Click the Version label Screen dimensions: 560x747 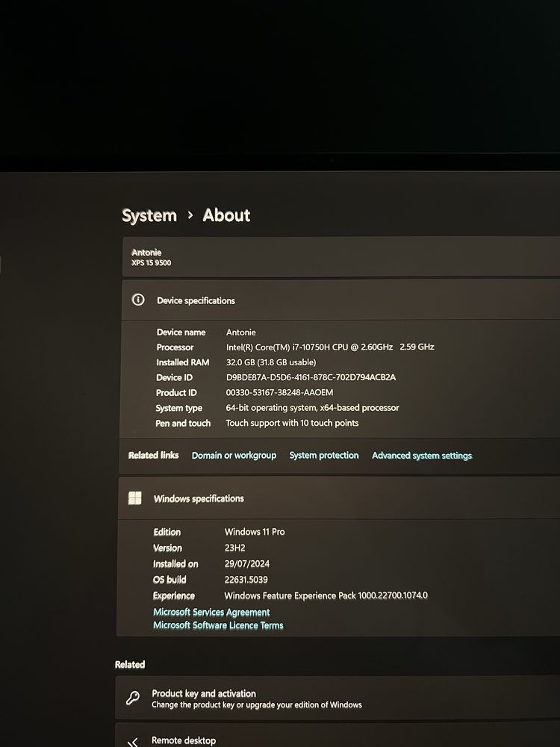(x=167, y=548)
